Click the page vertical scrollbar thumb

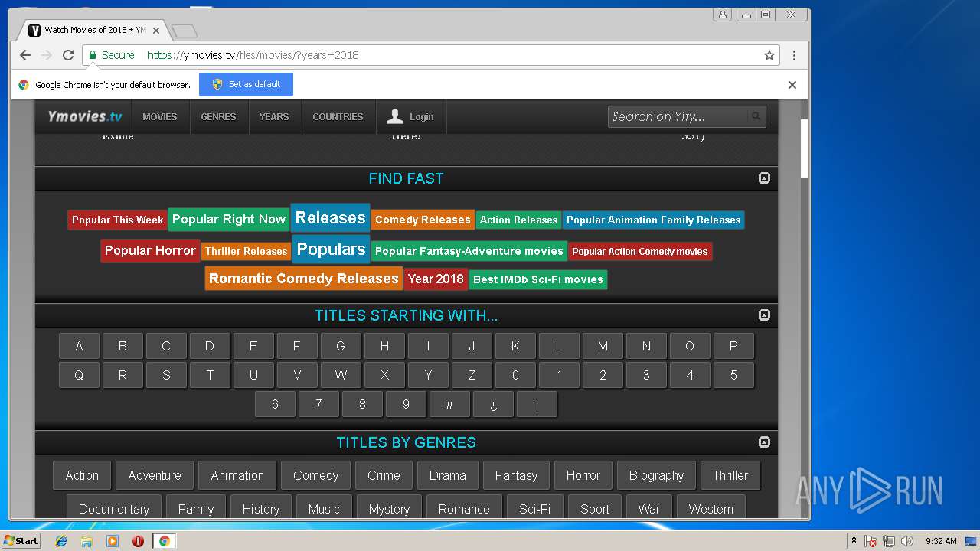804,148
